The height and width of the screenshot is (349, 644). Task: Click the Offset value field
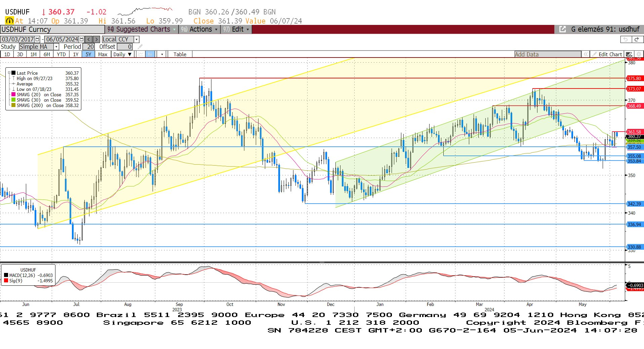coord(125,47)
